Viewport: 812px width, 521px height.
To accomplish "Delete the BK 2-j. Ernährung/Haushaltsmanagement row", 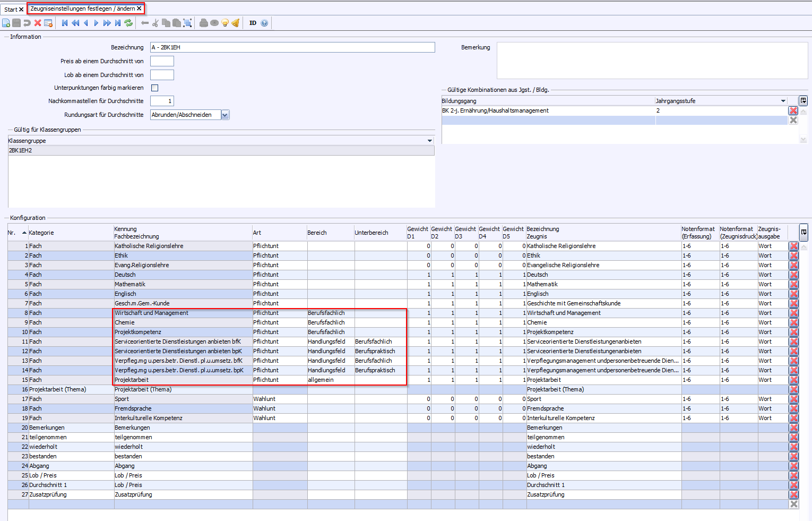I will (793, 110).
